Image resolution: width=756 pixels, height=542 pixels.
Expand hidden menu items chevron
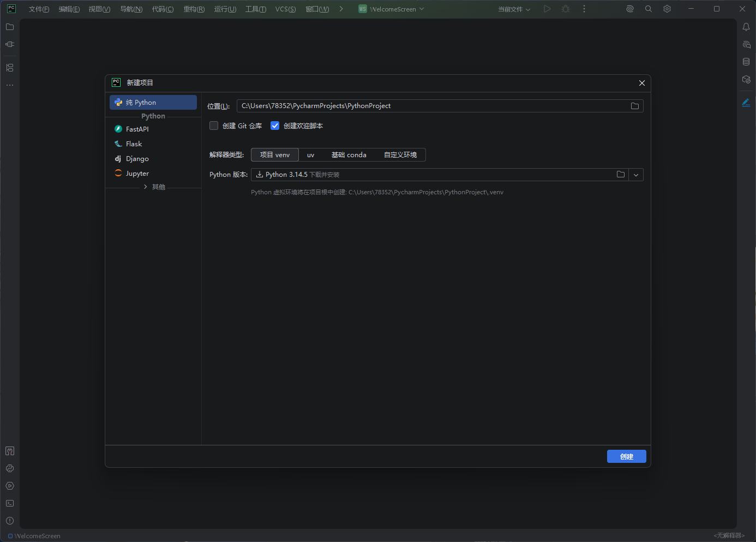click(x=341, y=9)
